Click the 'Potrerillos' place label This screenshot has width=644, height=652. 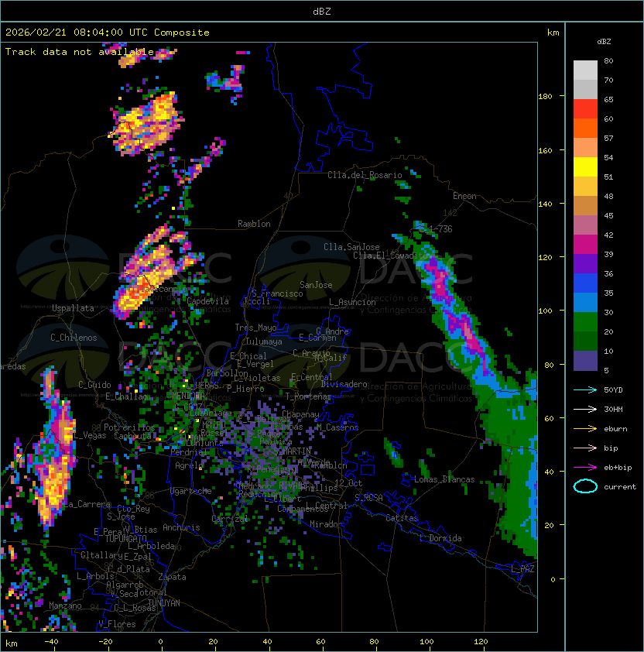(x=129, y=427)
